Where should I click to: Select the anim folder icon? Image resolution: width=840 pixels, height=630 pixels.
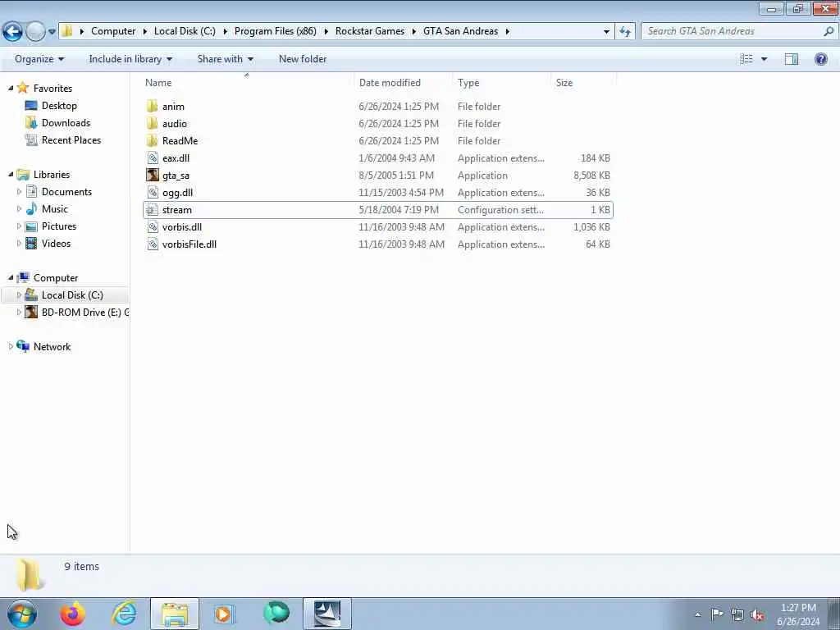[153, 106]
